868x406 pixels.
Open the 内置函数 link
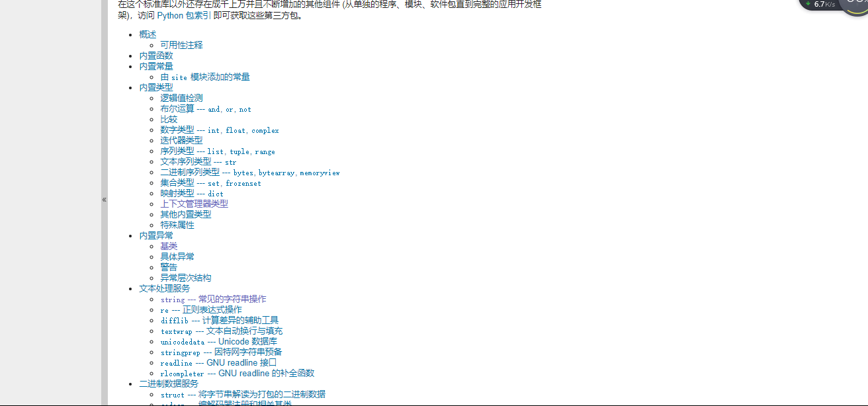pos(156,56)
